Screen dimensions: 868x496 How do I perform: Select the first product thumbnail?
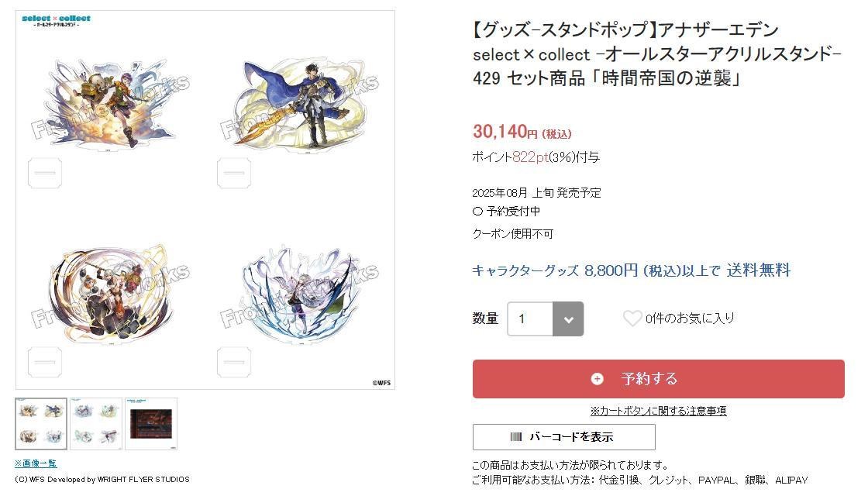(x=41, y=424)
